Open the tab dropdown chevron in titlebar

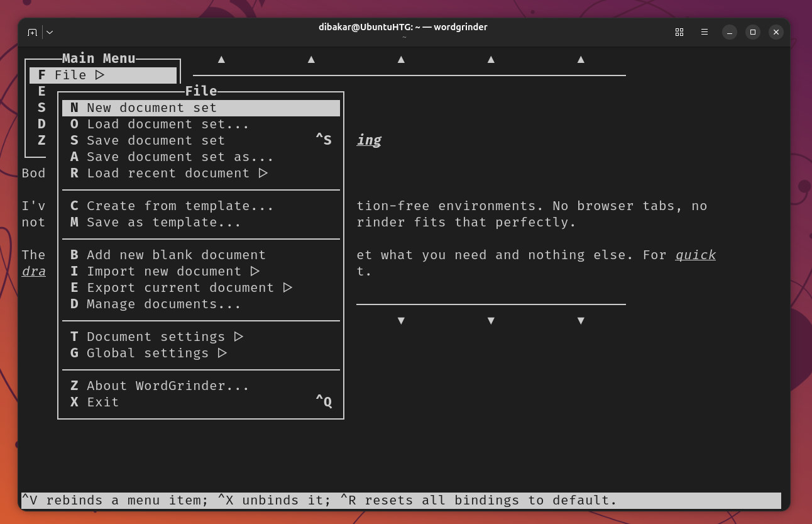pos(50,32)
